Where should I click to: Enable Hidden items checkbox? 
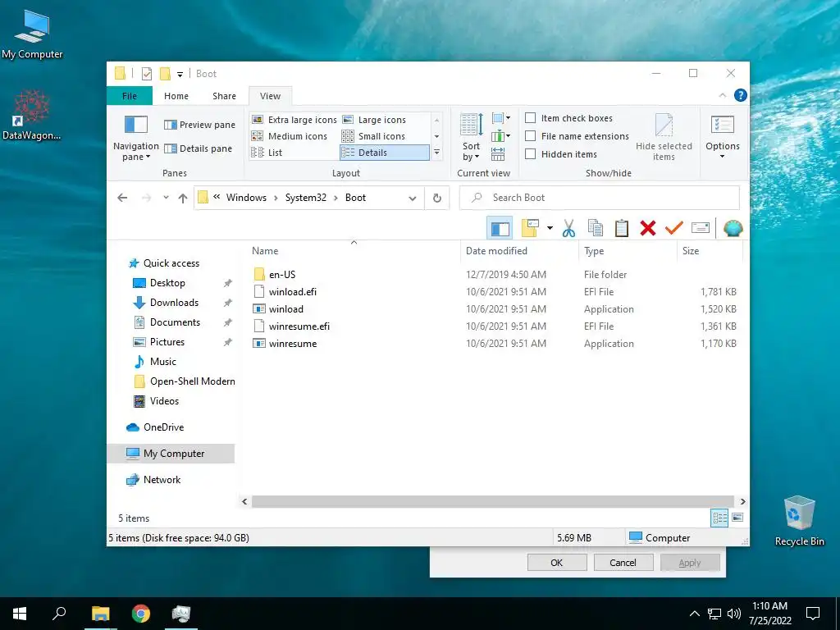[561, 154]
